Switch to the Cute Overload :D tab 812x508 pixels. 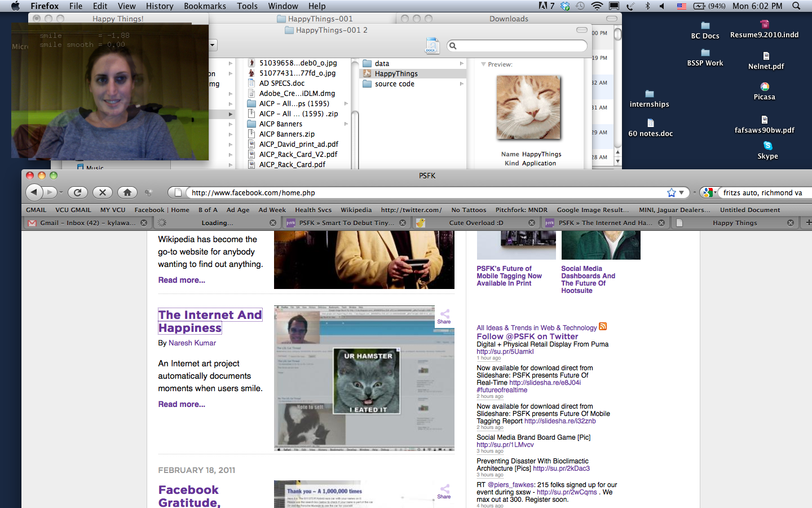[x=475, y=223]
